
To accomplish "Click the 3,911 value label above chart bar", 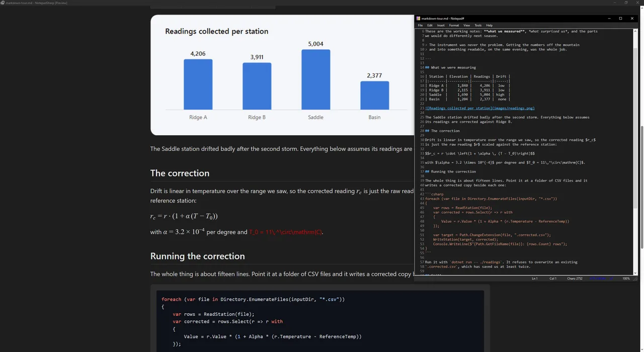I will [x=257, y=57].
